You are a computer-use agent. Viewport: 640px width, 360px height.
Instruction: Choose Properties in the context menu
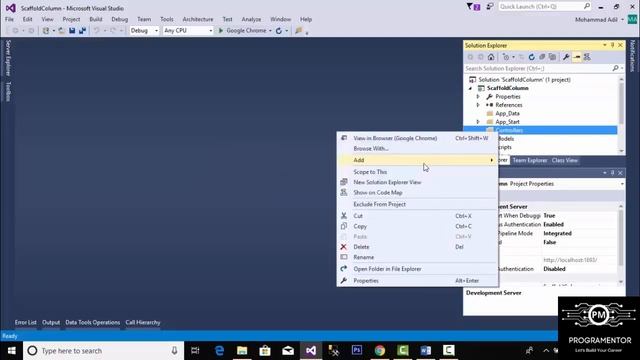pyautogui.click(x=417, y=281)
